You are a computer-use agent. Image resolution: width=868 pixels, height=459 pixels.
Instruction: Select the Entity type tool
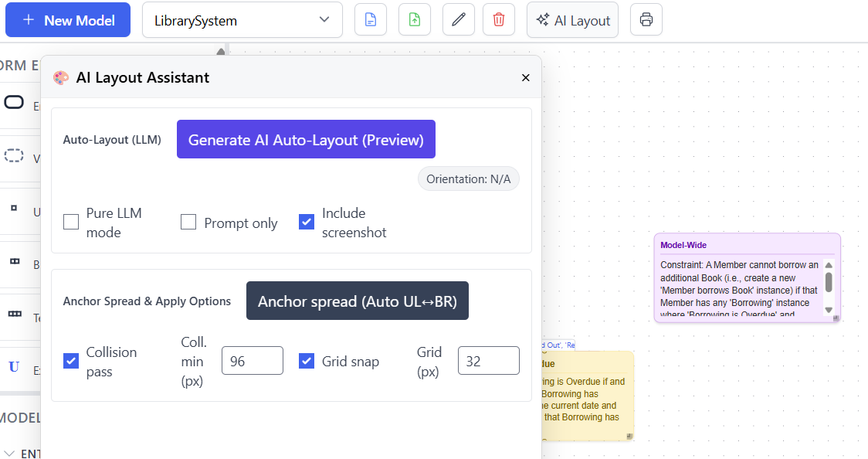(x=14, y=102)
